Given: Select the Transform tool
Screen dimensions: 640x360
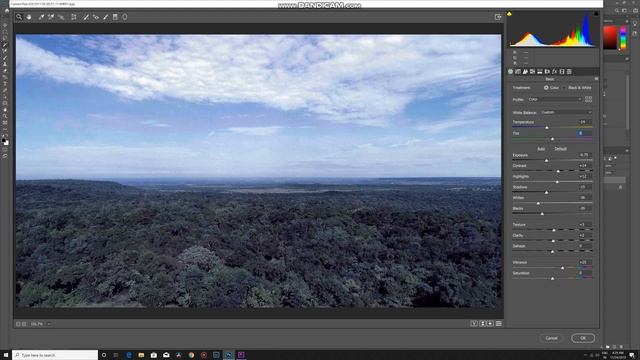Looking at the screenshot, I should 74,17.
